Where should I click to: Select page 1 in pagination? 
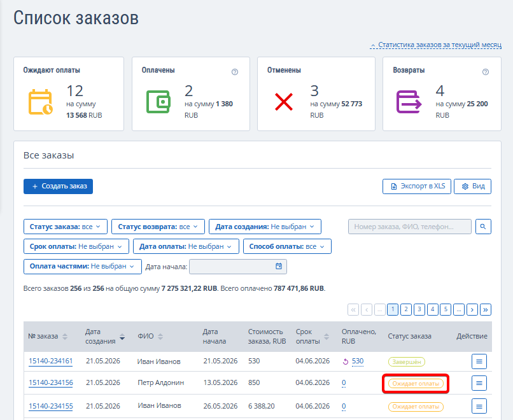point(393,309)
